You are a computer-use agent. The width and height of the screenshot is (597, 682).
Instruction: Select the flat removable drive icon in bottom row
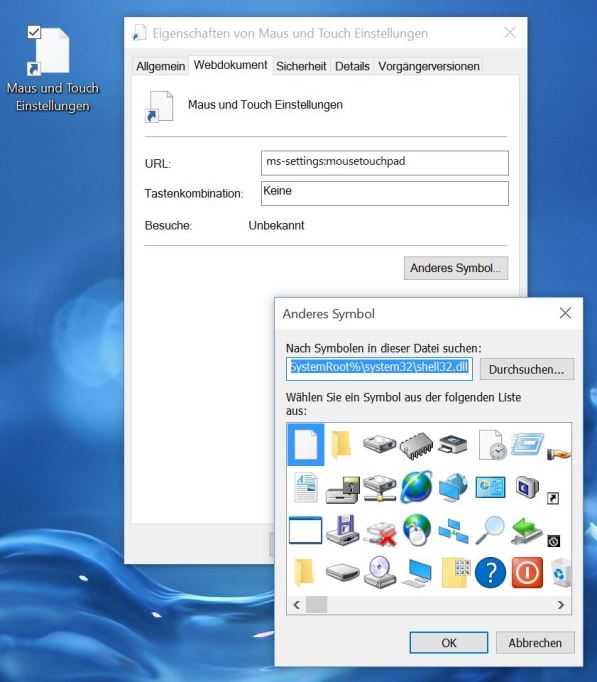(x=343, y=572)
